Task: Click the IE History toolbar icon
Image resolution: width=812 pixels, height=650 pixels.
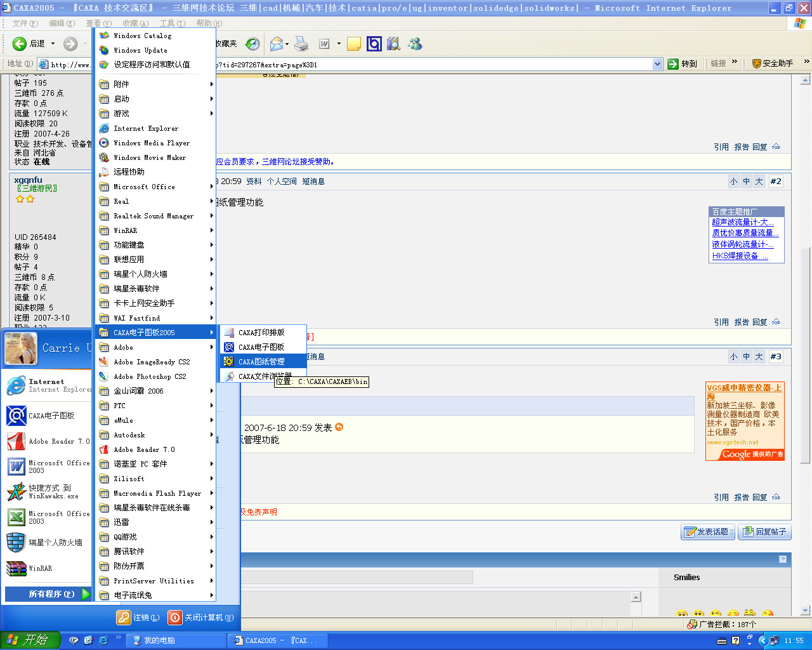Action: pyautogui.click(x=252, y=44)
